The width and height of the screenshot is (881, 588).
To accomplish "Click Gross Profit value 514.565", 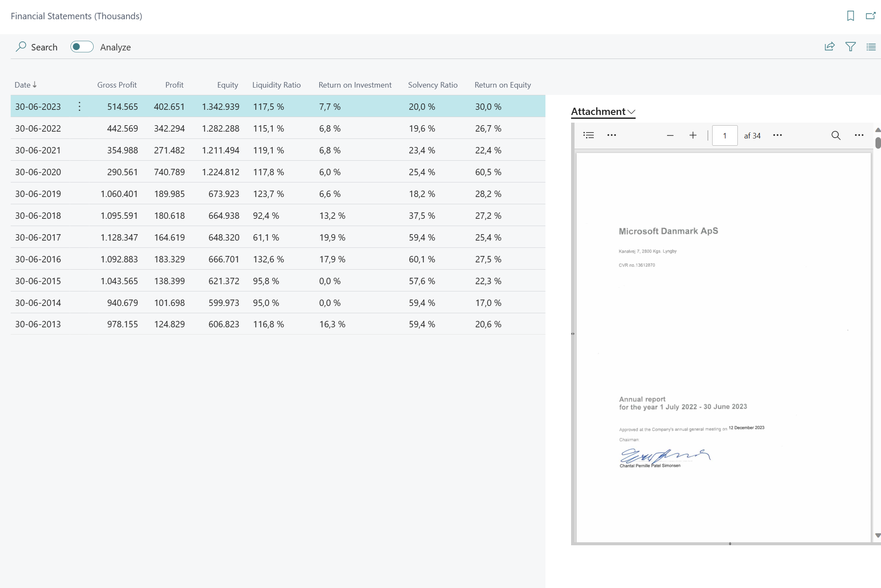I will coord(122,106).
